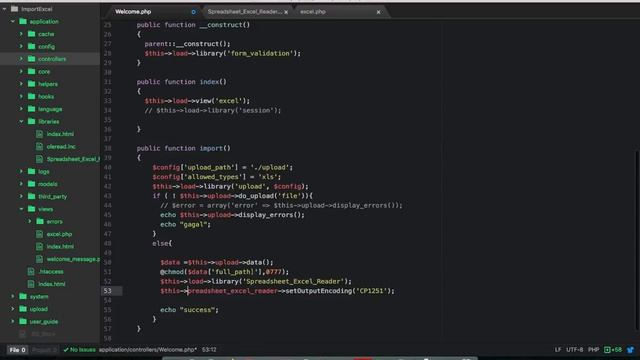Click the models folder icon
The image size is (640, 360).
[31, 184]
